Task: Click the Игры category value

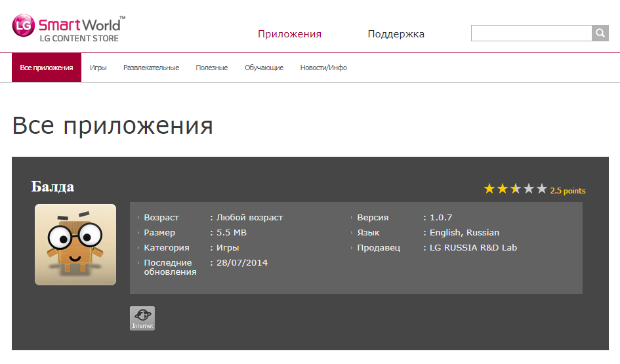Action: coord(228,248)
